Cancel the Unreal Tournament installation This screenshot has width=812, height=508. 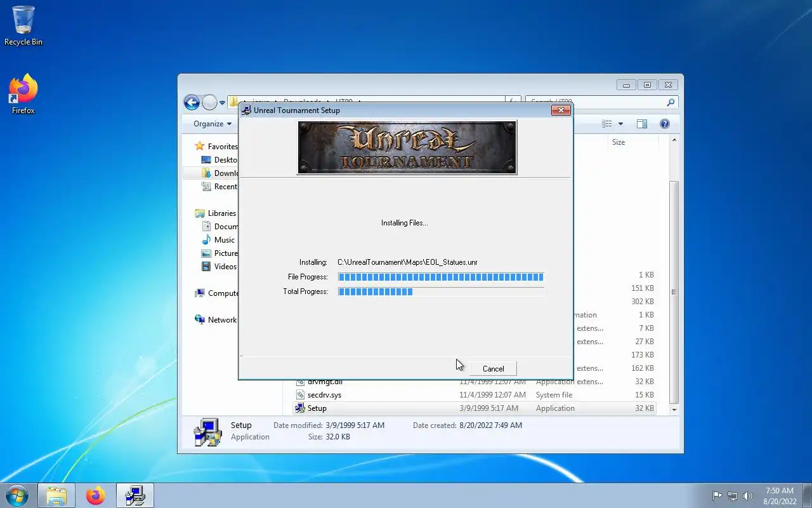point(493,368)
